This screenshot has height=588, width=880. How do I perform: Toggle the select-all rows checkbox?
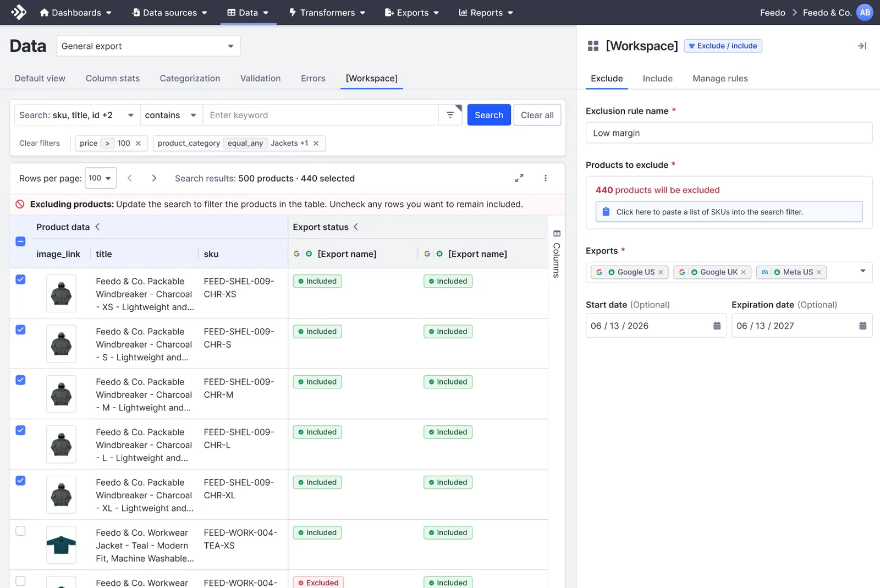(x=20, y=241)
